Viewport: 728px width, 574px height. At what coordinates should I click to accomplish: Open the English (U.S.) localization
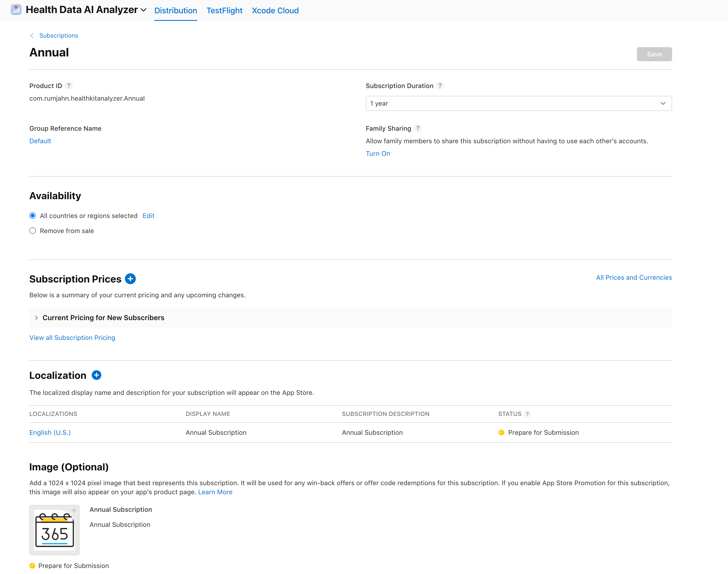coord(50,432)
